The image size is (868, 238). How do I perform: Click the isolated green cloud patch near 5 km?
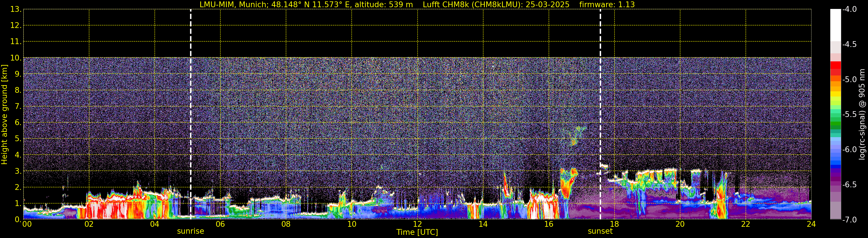tap(577, 136)
